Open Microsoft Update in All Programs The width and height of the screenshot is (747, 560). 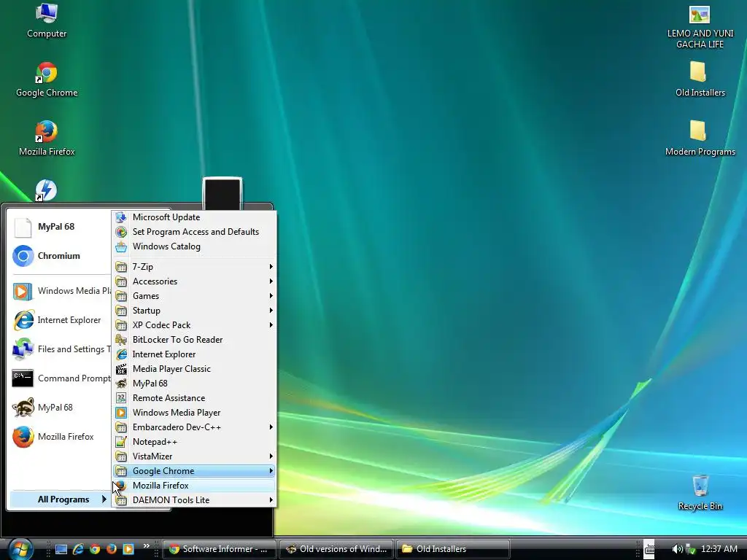click(194, 217)
